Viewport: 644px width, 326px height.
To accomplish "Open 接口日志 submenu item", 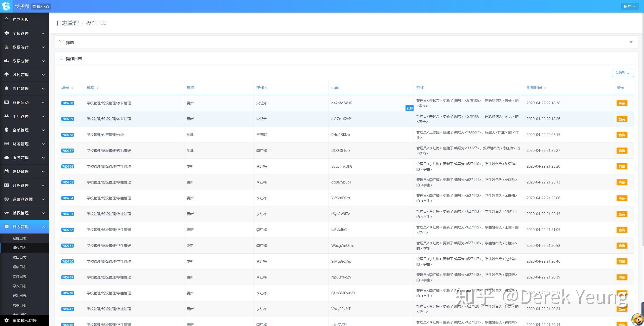I will (19, 257).
